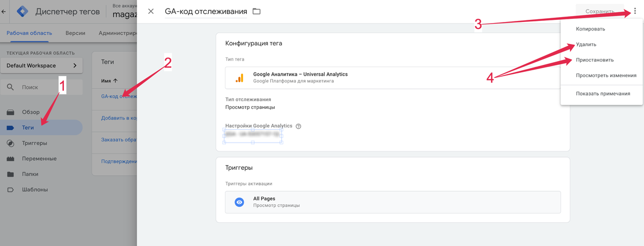
Task: Close the GA-код отслеживания tag panel
Action: coord(151,11)
